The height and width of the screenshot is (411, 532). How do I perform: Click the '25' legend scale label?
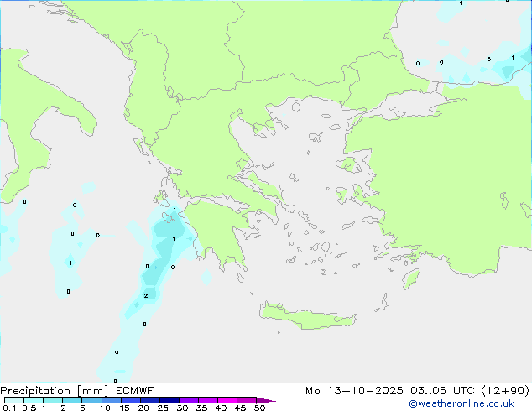[163, 408]
